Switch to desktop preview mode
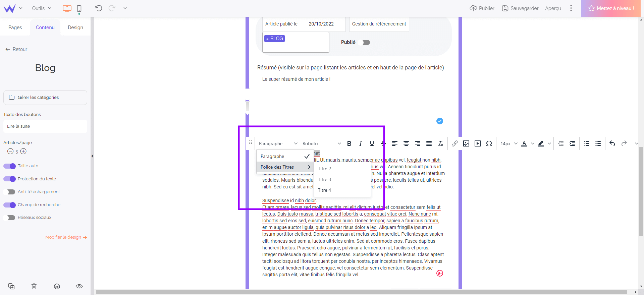This screenshot has width=644, height=295. 67,8
